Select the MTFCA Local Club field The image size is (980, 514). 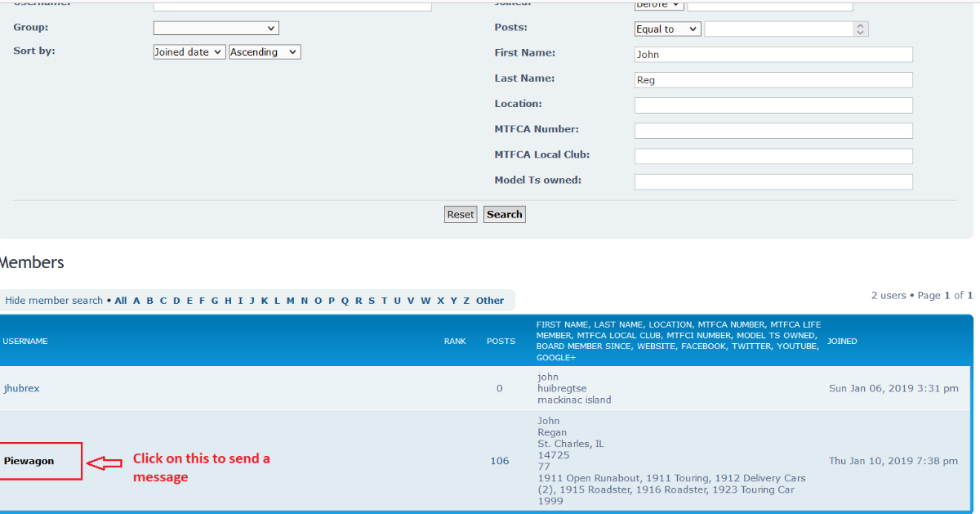[x=773, y=156]
